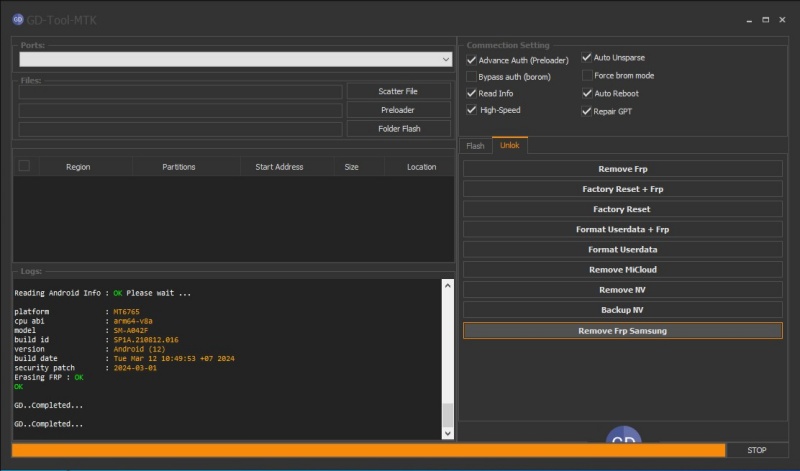The height and width of the screenshot is (471, 800).
Task: Click the Remove Frp Samsung button
Action: (x=622, y=331)
